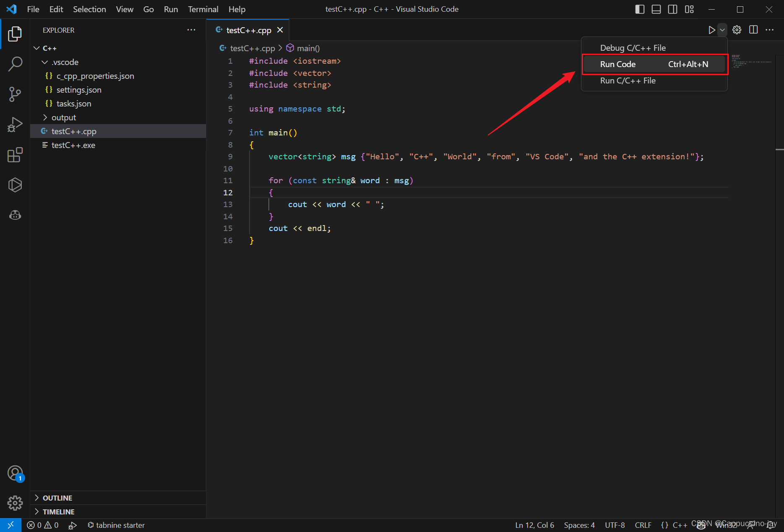Screen dimensions: 784x532
Task: Choose Run Code from dropdown
Action: pos(654,64)
